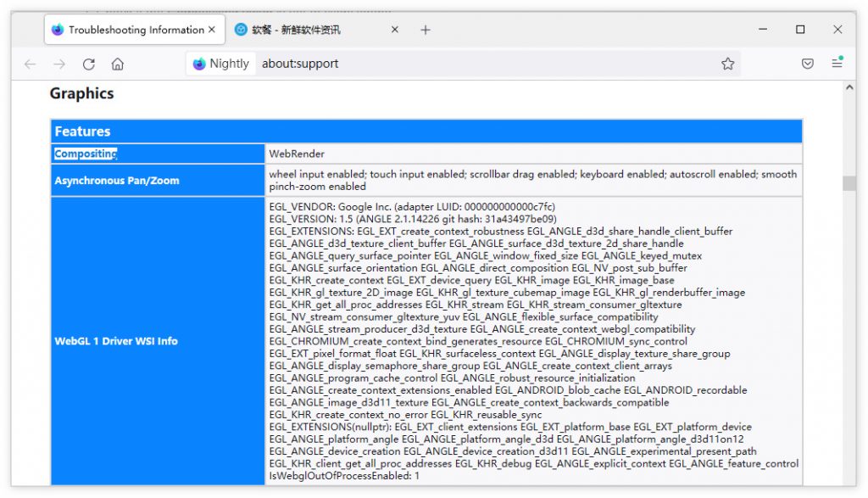Bookmark this page with the star icon
Screen dimensions: 868x498
click(727, 64)
